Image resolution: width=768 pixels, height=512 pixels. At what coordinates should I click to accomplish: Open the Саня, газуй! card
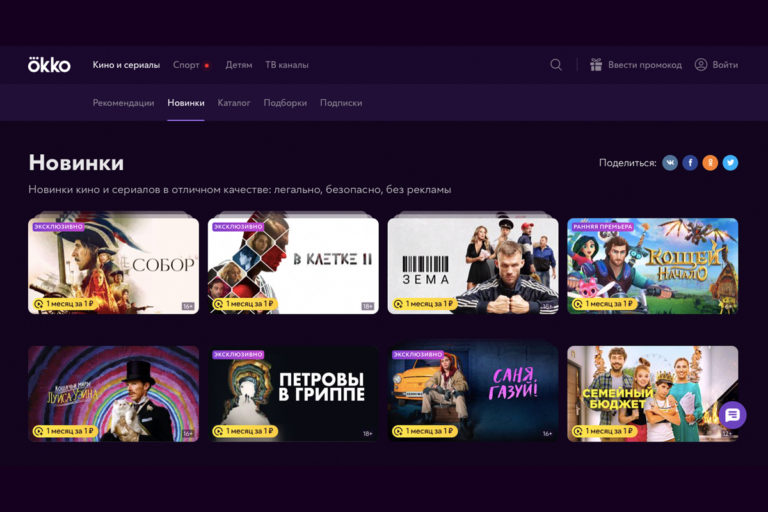[x=473, y=394]
